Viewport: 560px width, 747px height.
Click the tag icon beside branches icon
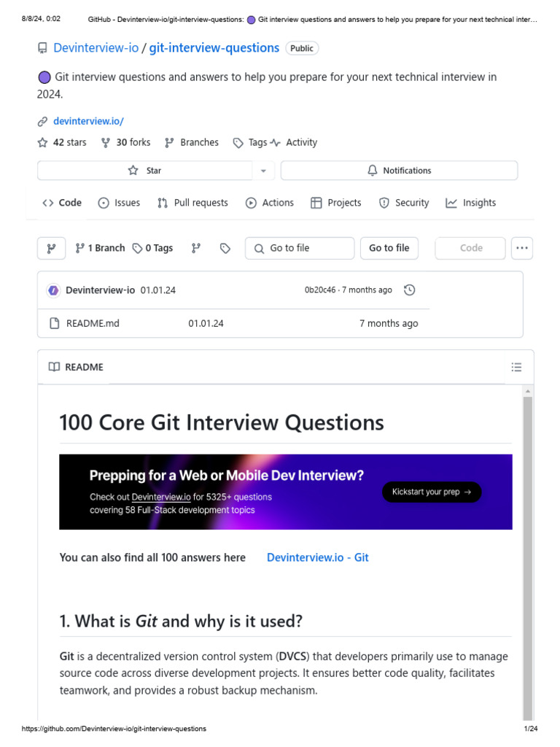point(225,248)
